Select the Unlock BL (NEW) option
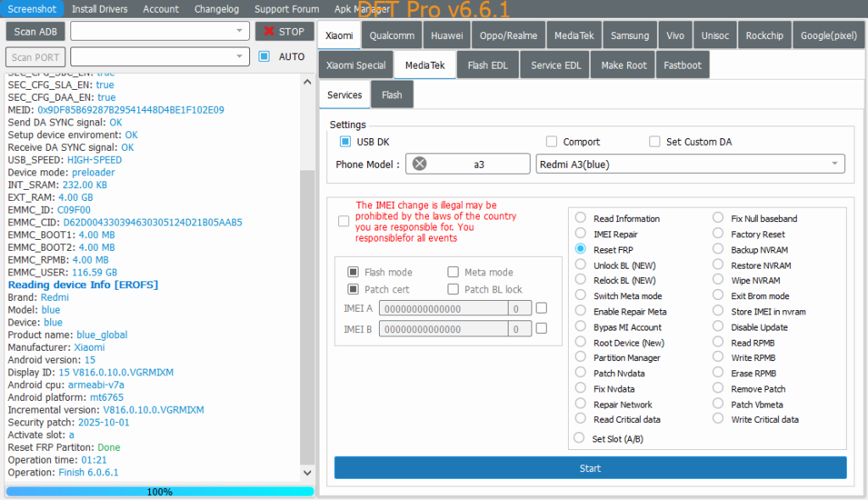The width and height of the screenshot is (868, 500). 580,264
